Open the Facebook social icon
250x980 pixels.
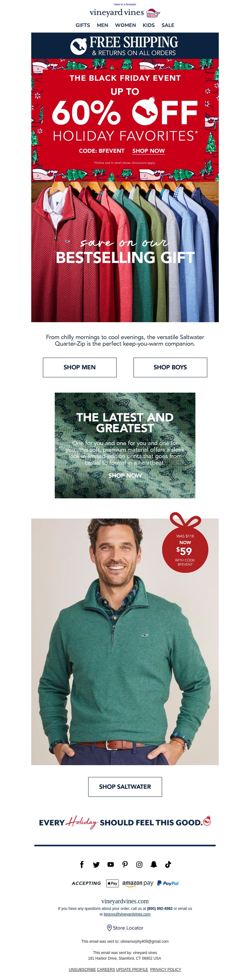point(82,864)
